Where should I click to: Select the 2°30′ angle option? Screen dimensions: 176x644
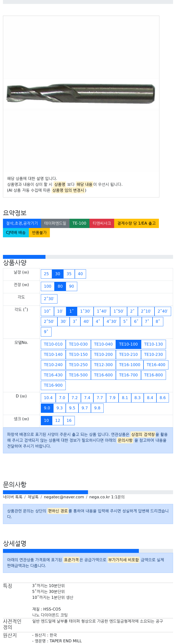pos(49,299)
